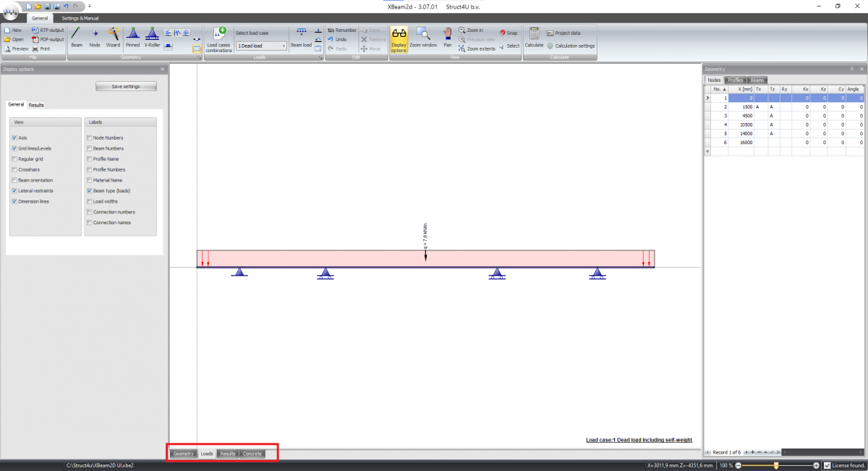Uncheck the Axis view option
Viewport: 868px width, 471px height.
(14, 137)
